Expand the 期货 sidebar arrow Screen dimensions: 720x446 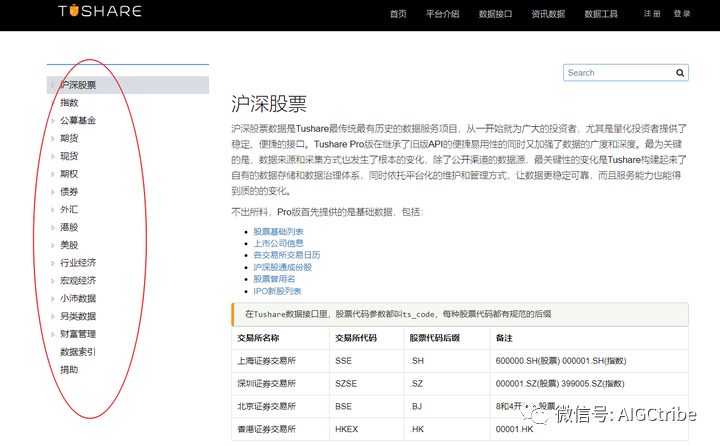click(x=53, y=139)
